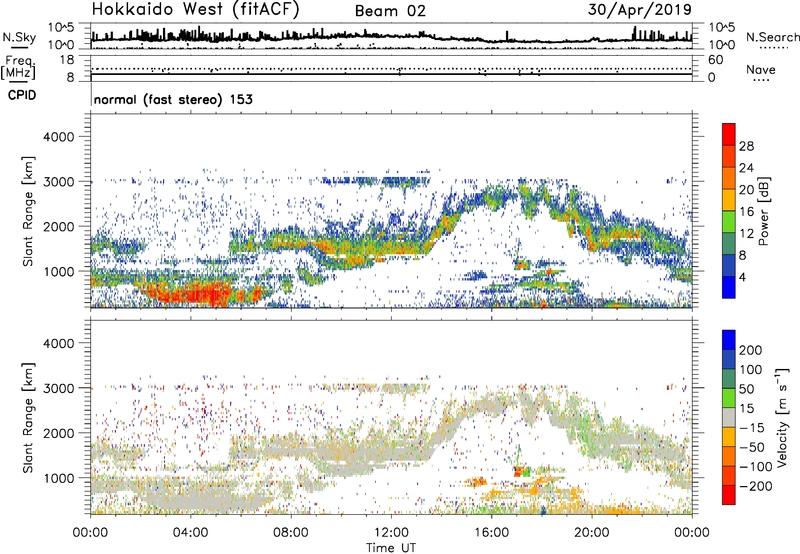Click the 'Beam 02' label
The image size is (800, 554).
pyautogui.click(x=390, y=11)
